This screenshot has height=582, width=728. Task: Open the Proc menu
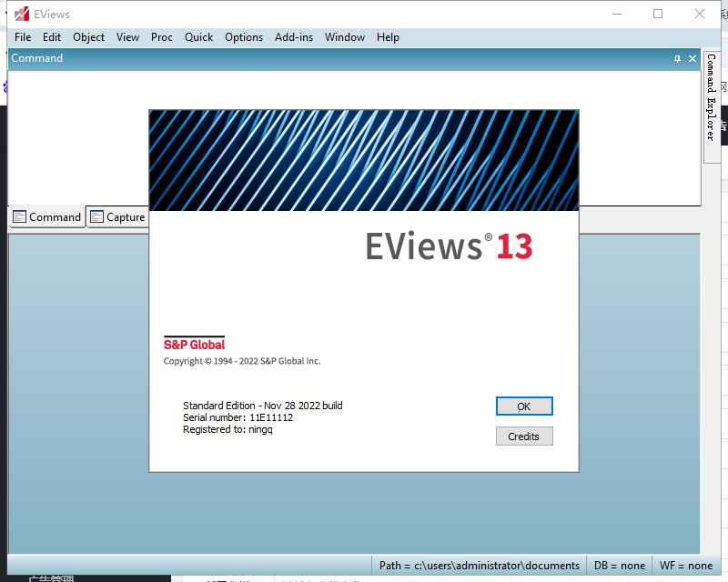coord(161,37)
